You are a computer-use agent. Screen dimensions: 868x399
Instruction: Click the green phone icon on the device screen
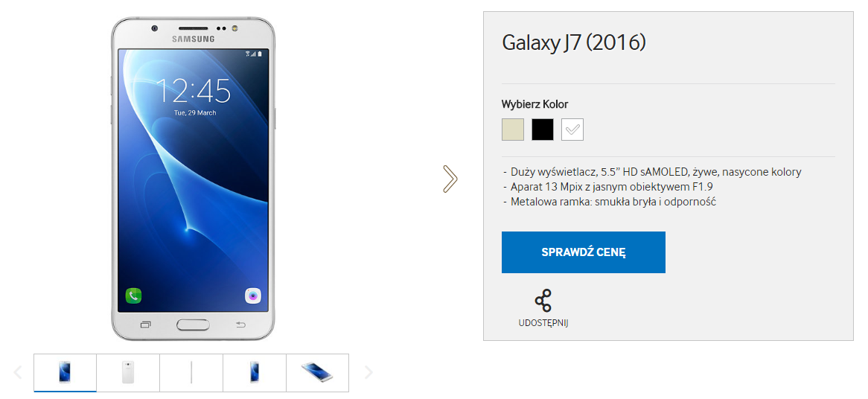coord(133,296)
